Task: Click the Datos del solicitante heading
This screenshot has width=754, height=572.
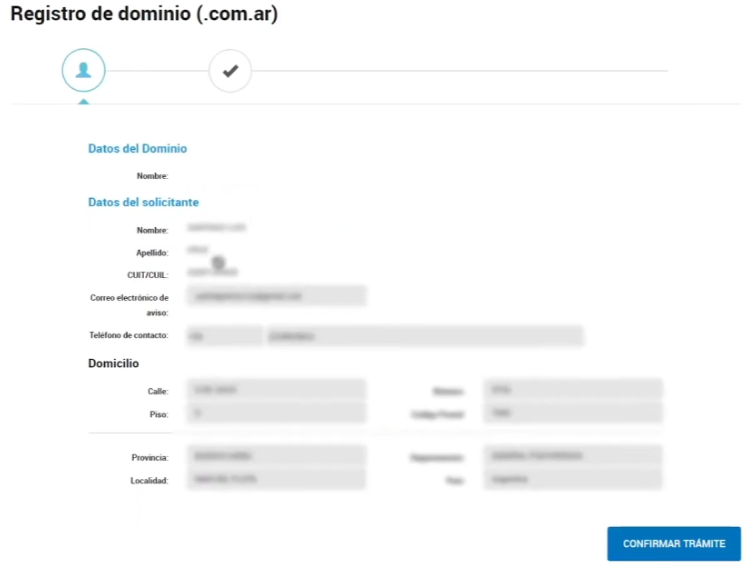Action: pos(143,202)
